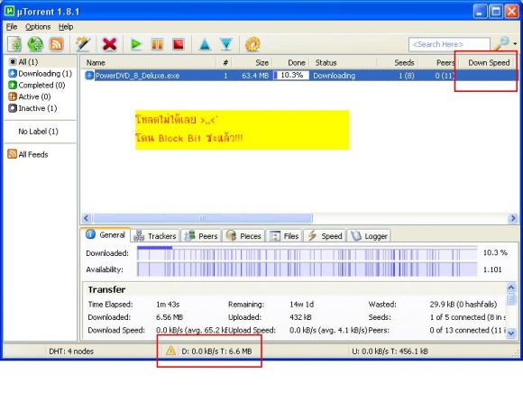Screen dimensions: 523x420
Task: Switch to the Peers tab
Action: [x=201, y=236]
